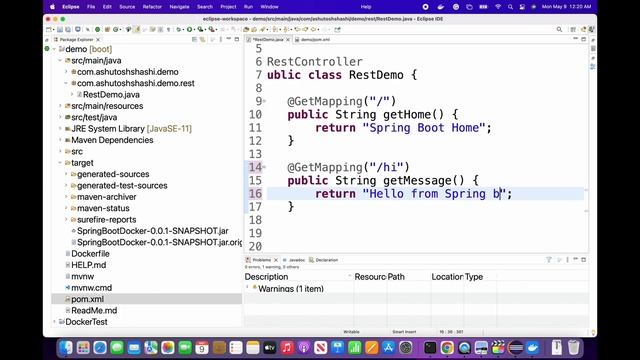Collapse the com.ashutoshshashi.demo.rest package

[x=66, y=83]
